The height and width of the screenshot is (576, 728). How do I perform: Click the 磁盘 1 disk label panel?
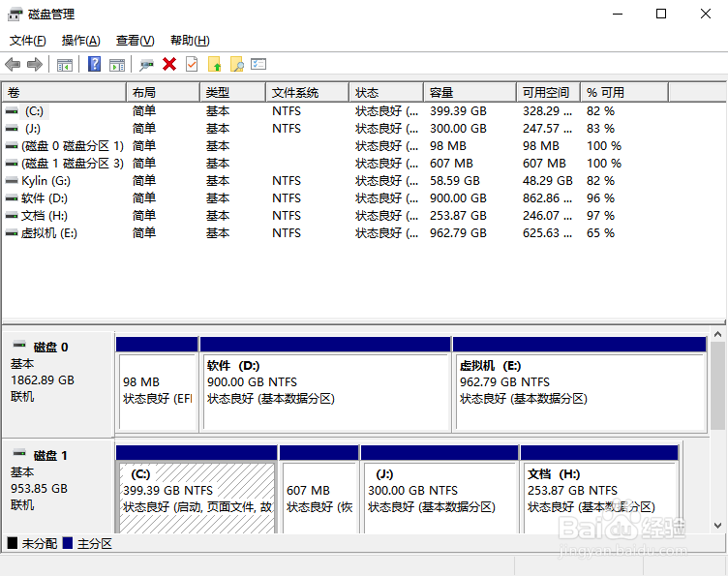click(58, 486)
